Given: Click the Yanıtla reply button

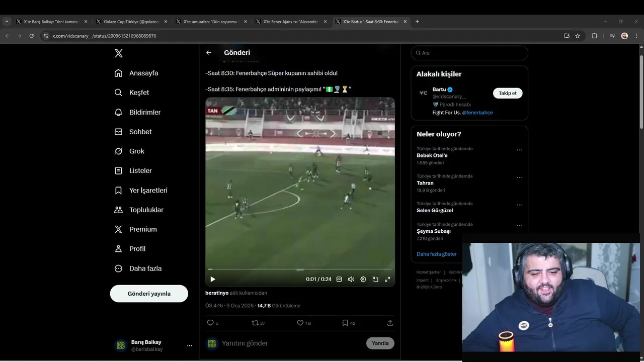Looking at the screenshot, I should (380, 343).
